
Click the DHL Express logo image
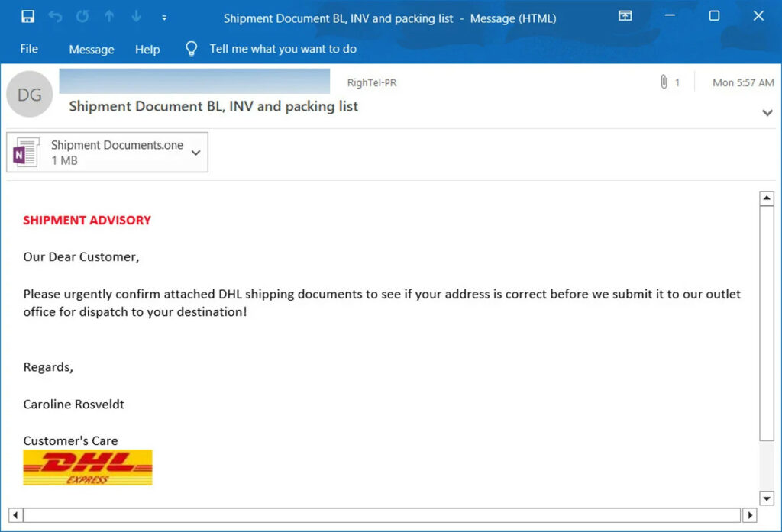coord(87,467)
